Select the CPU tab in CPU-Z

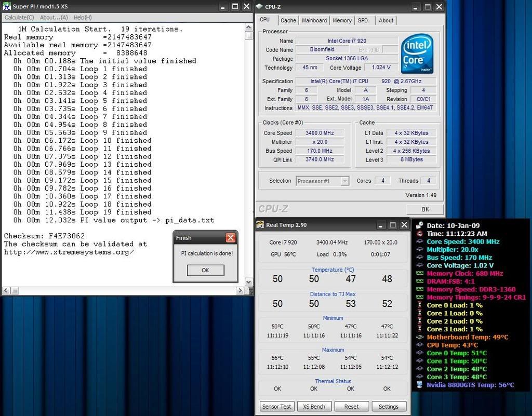point(264,20)
